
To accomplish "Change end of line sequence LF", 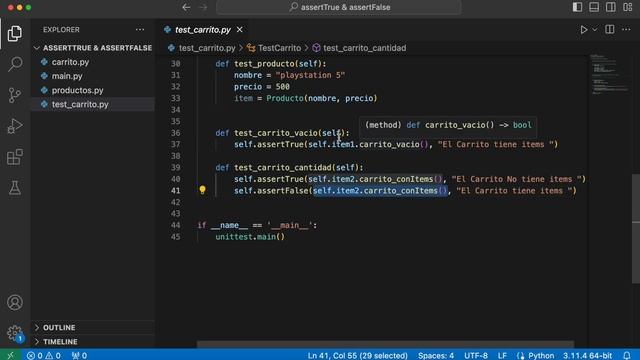I will coord(502,355).
